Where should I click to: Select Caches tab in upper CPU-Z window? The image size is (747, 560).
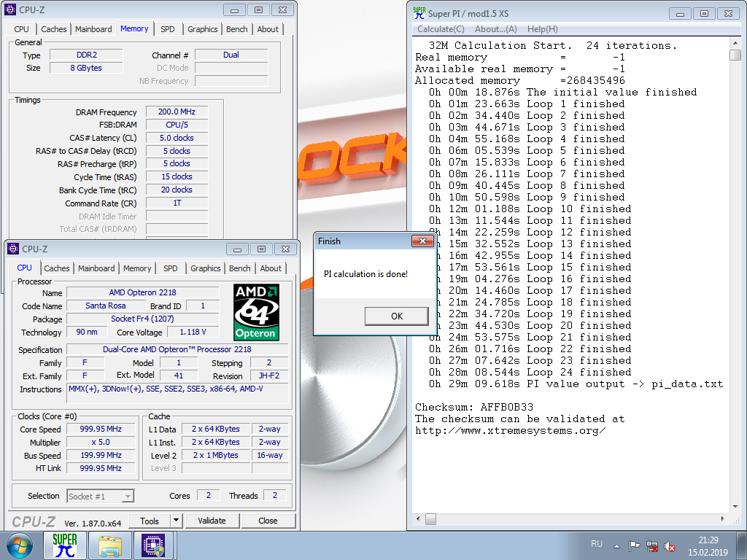point(54,29)
